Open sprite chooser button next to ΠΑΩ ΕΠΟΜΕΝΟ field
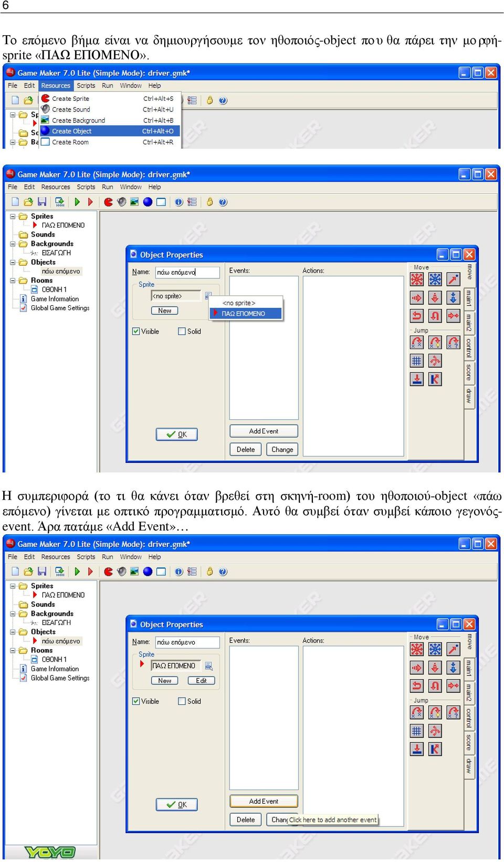Image resolution: width=504 pixels, height=862 pixels. point(208,666)
